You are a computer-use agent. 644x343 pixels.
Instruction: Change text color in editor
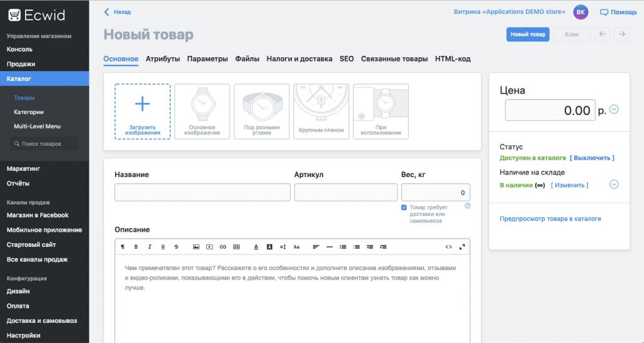(x=256, y=247)
